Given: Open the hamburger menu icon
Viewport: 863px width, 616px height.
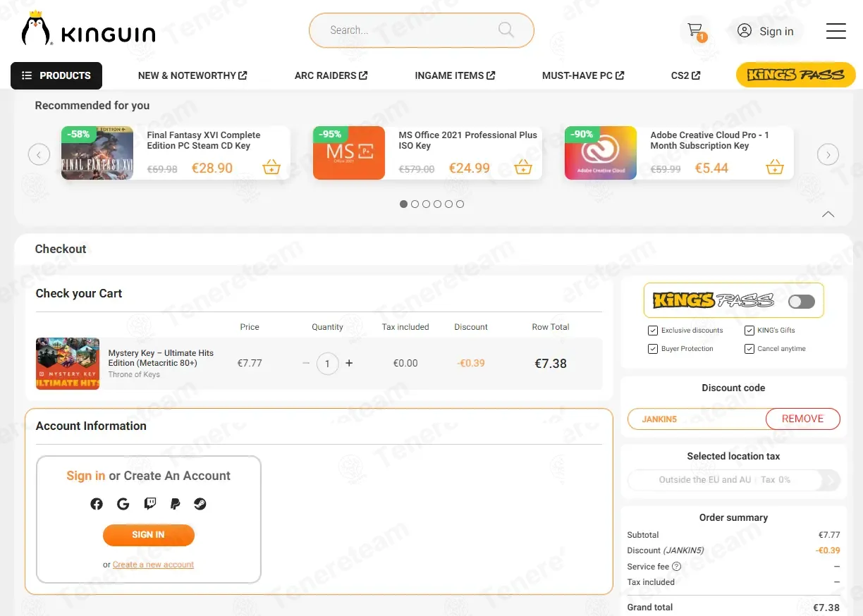Looking at the screenshot, I should (x=836, y=31).
